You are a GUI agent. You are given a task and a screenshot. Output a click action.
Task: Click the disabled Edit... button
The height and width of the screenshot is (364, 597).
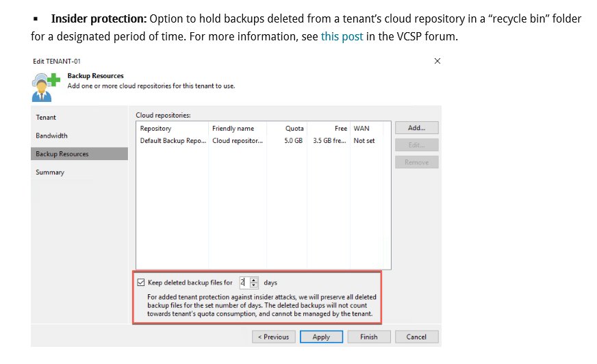[x=416, y=145]
